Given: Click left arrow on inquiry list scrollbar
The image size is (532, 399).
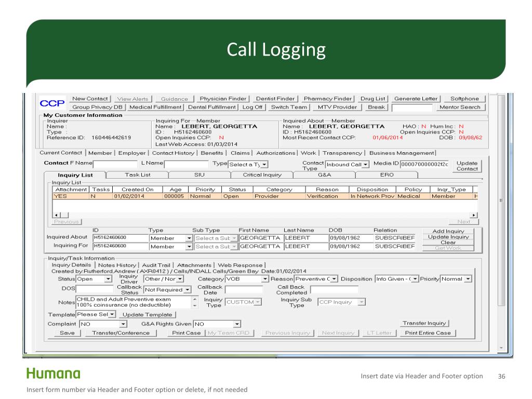Looking at the screenshot, I should tap(56, 215).
